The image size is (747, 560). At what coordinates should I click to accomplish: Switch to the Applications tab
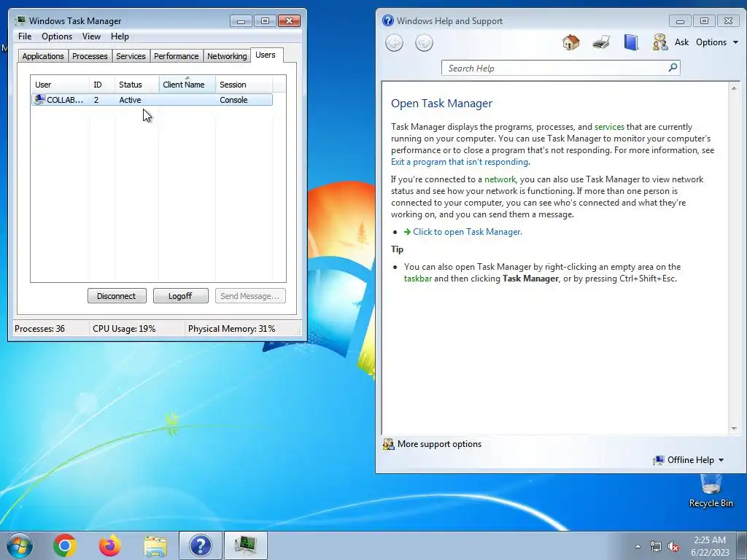point(43,56)
